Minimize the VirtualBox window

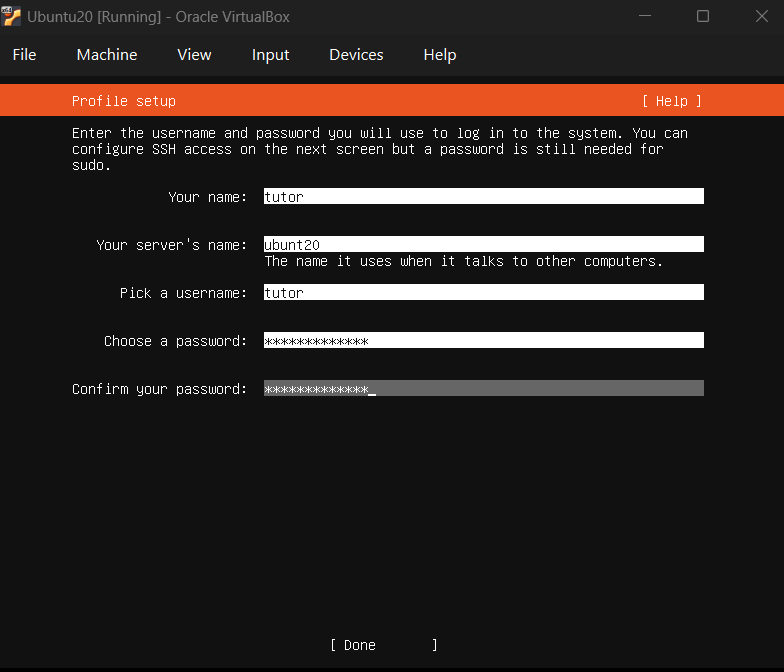pos(645,16)
